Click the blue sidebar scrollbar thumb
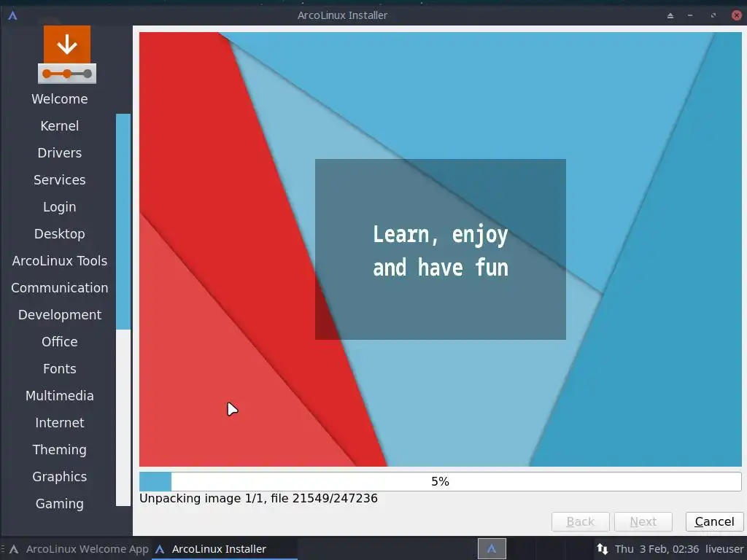Image resolution: width=747 pixels, height=560 pixels. point(123,222)
